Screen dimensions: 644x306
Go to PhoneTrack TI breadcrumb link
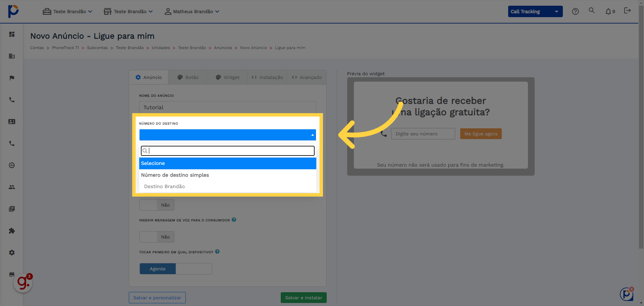point(65,48)
